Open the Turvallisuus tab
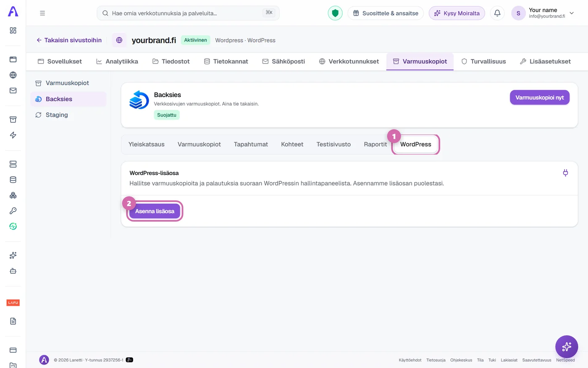This screenshot has width=588, height=368. (x=483, y=61)
